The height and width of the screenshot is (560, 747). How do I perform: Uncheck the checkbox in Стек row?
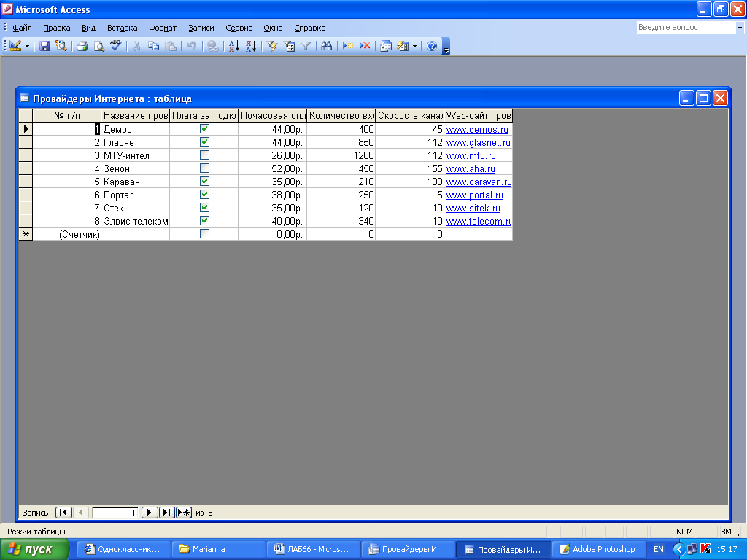(204, 207)
